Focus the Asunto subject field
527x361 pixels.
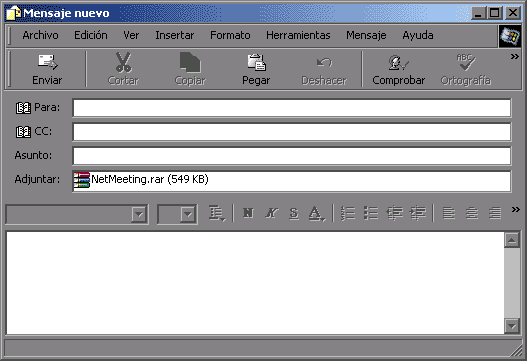292,156
